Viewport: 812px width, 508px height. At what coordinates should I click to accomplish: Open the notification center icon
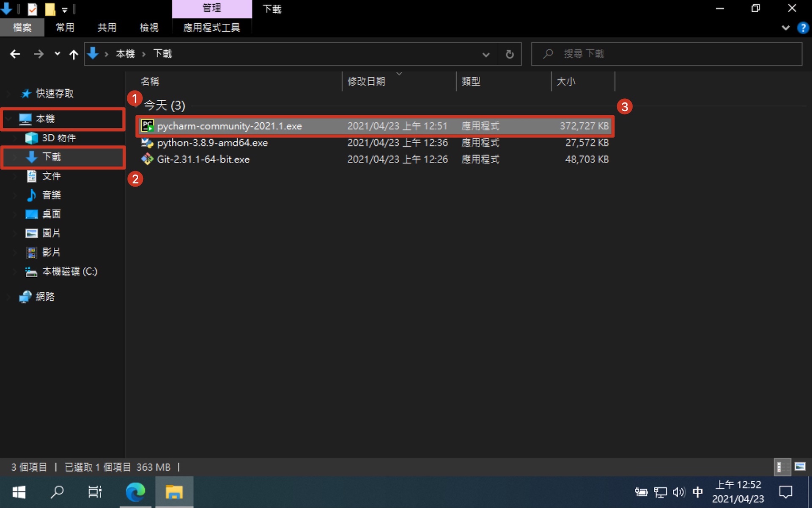786,492
